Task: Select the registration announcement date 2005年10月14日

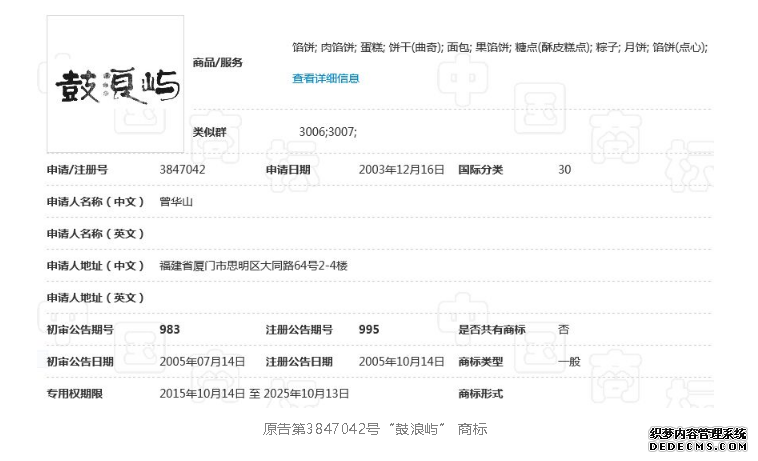Action: pos(401,361)
